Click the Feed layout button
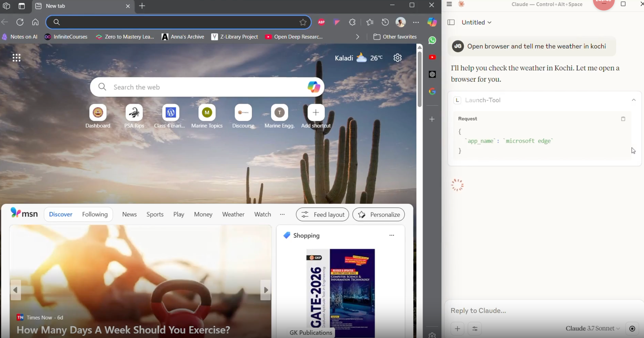 click(322, 215)
